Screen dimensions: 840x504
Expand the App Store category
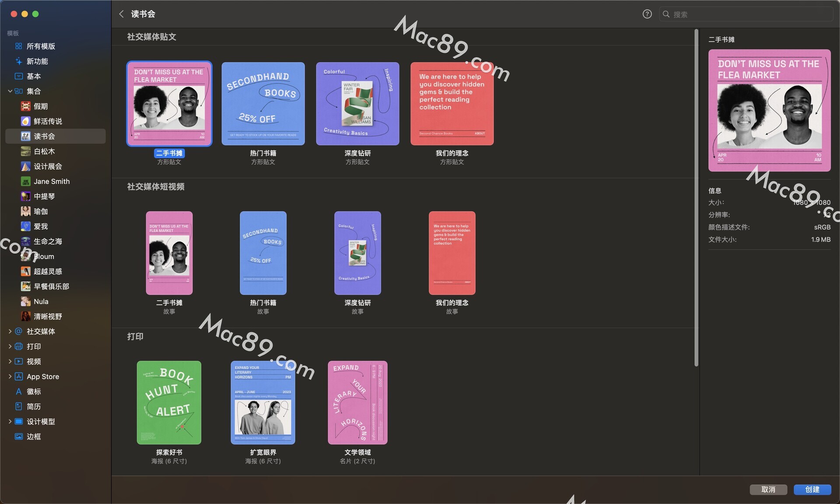(10, 376)
